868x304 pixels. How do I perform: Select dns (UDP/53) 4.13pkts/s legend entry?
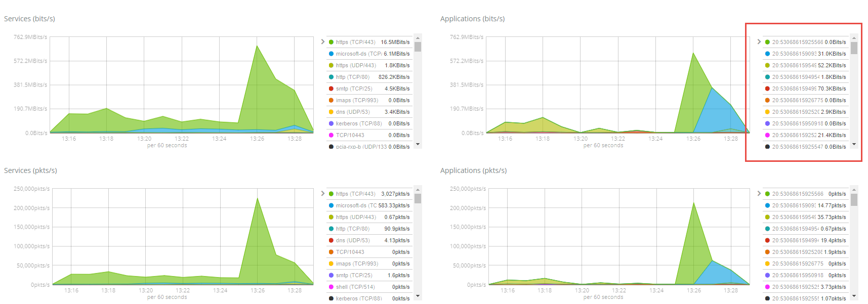369,240
